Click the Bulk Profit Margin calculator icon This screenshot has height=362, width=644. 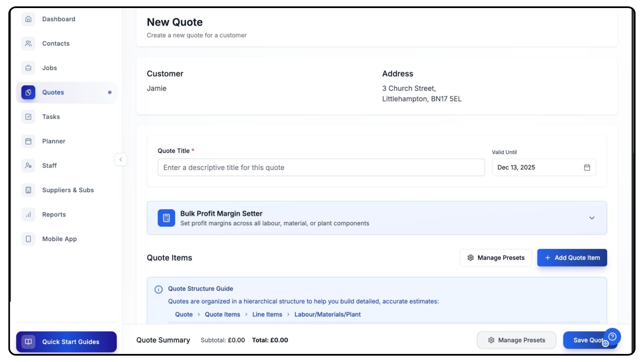166,218
